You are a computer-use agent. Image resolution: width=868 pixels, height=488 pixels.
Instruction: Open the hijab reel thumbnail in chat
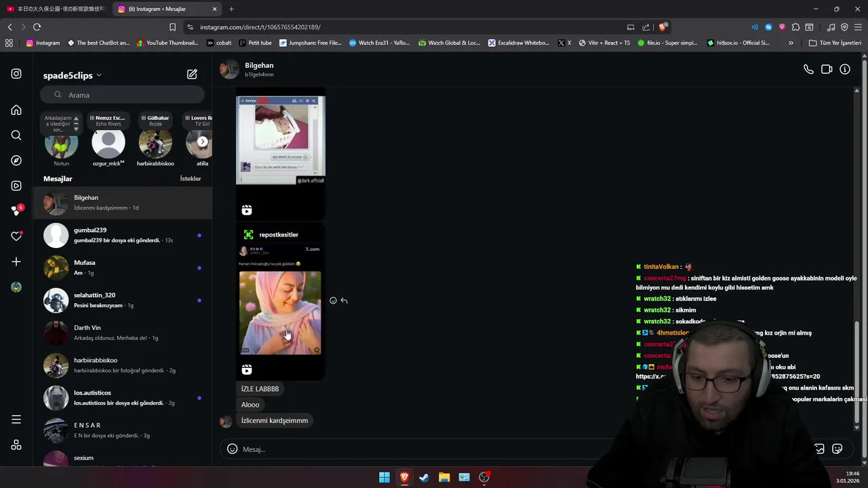[280, 312]
